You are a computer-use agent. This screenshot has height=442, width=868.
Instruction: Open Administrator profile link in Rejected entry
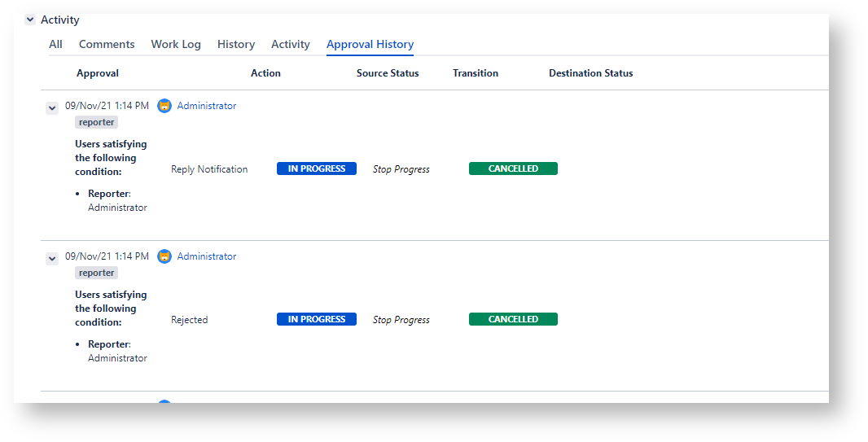pyautogui.click(x=207, y=256)
